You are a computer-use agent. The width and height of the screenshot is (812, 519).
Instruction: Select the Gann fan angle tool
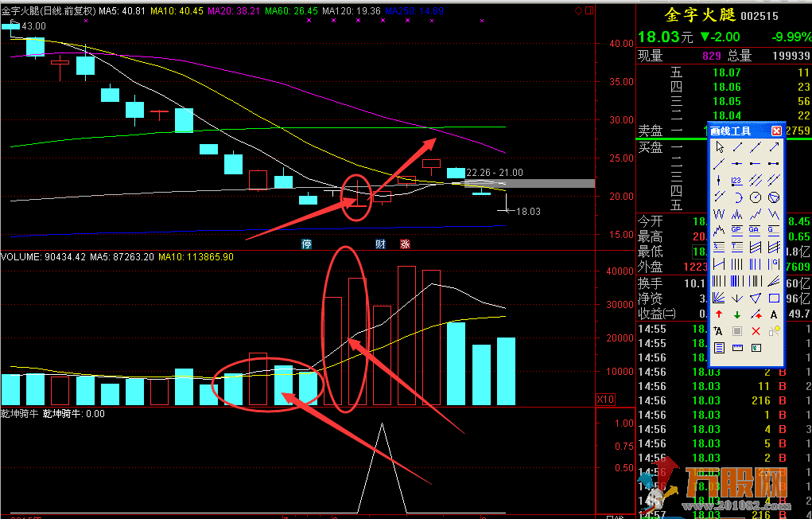[719, 299]
